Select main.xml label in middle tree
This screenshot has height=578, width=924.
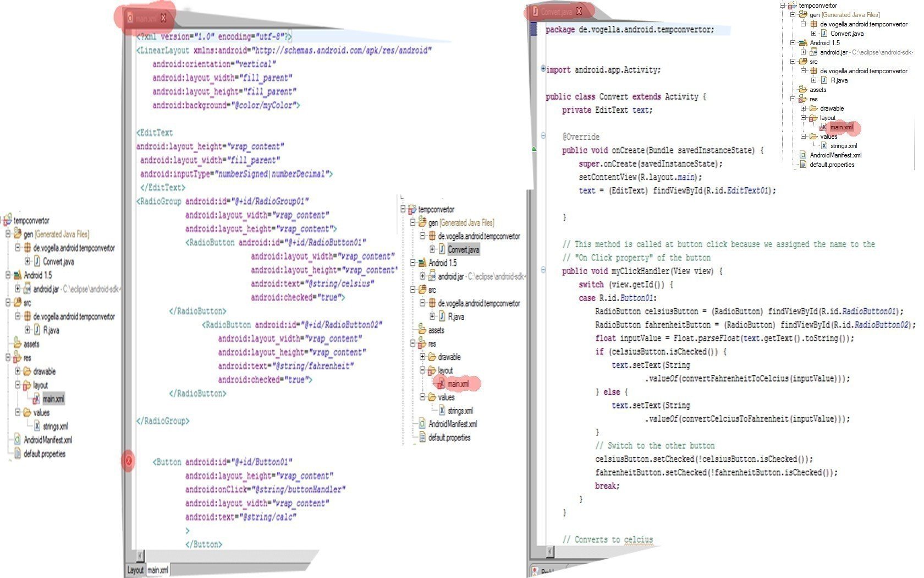(x=458, y=384)
